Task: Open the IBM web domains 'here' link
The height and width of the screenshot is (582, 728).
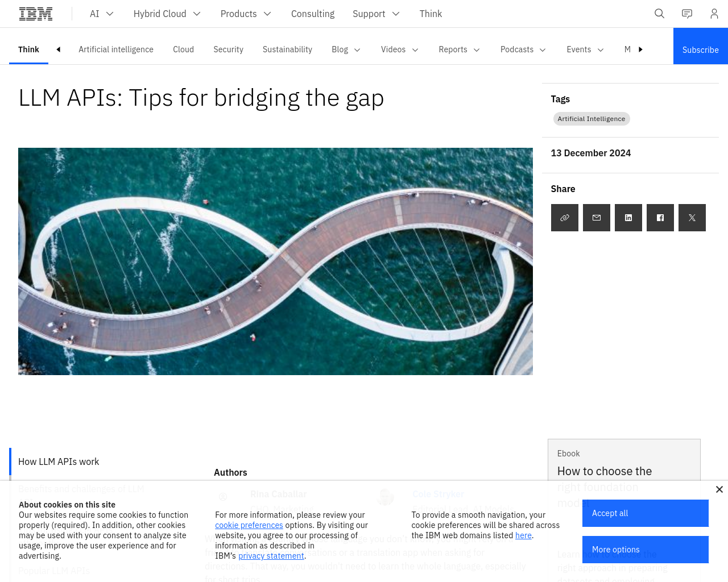Action: tap(523, 535)
